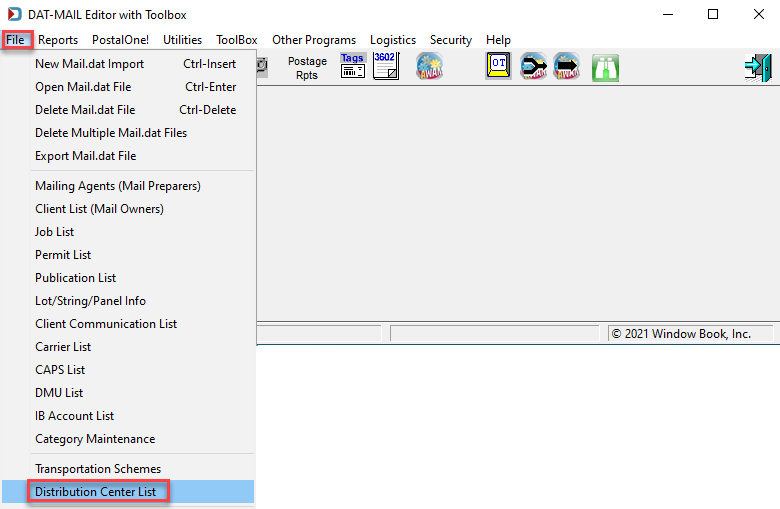Click the Postage Rpts toolbar button
This screenshot has width=780, height=509.
click(x=307, y=68)
